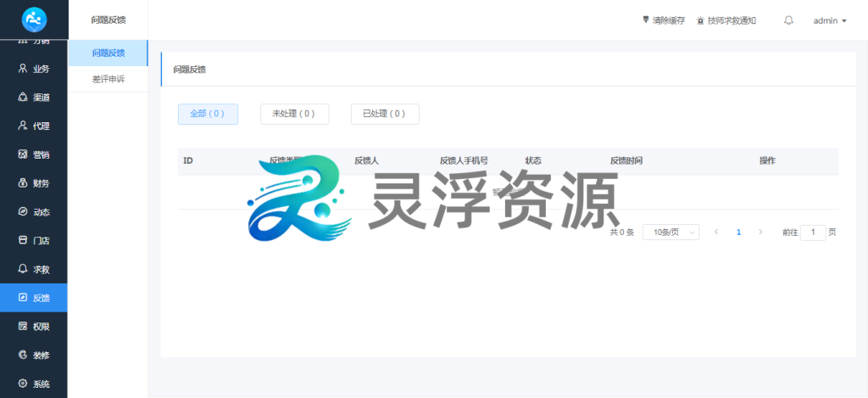This screenshot has width=868, height=398.
Task: Show the 未处理 ( 0 ) filter tab
Action: (294, 114)
